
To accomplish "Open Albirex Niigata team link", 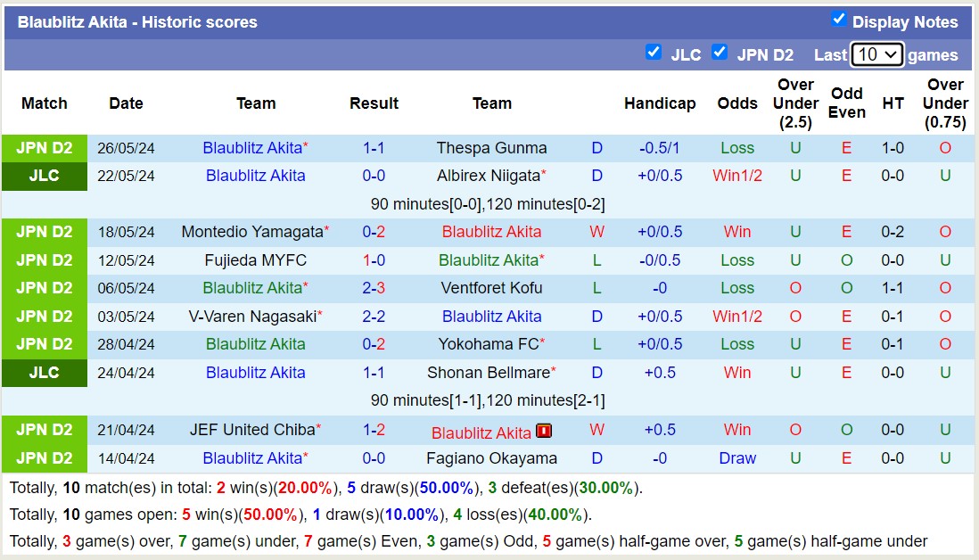I will [488, 176].
